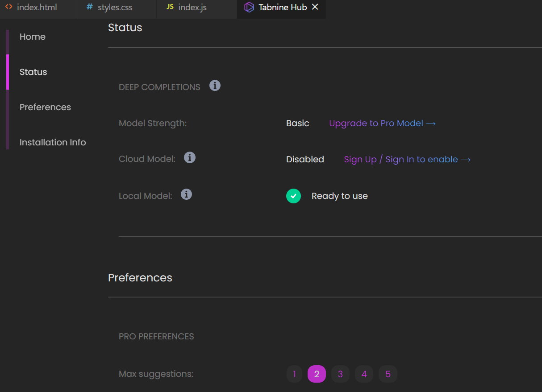The width and height of the screenshot is (542, 392).
Task: Click the Cloud Model info icon
Action: coord(190,157)
